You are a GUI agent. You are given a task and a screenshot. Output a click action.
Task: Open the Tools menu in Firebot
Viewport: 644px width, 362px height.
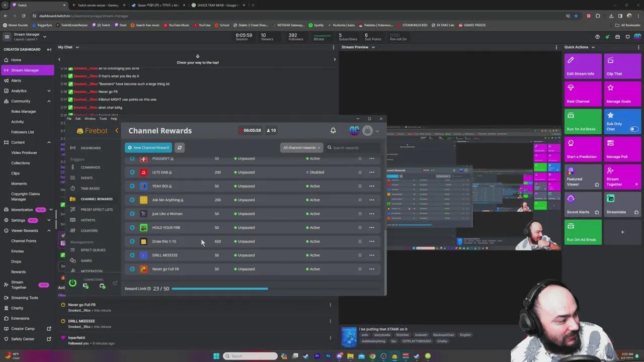tap(103, 119)
